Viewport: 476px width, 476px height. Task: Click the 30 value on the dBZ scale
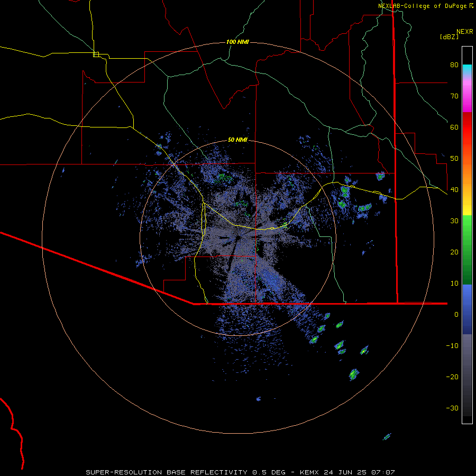(454, 221)
